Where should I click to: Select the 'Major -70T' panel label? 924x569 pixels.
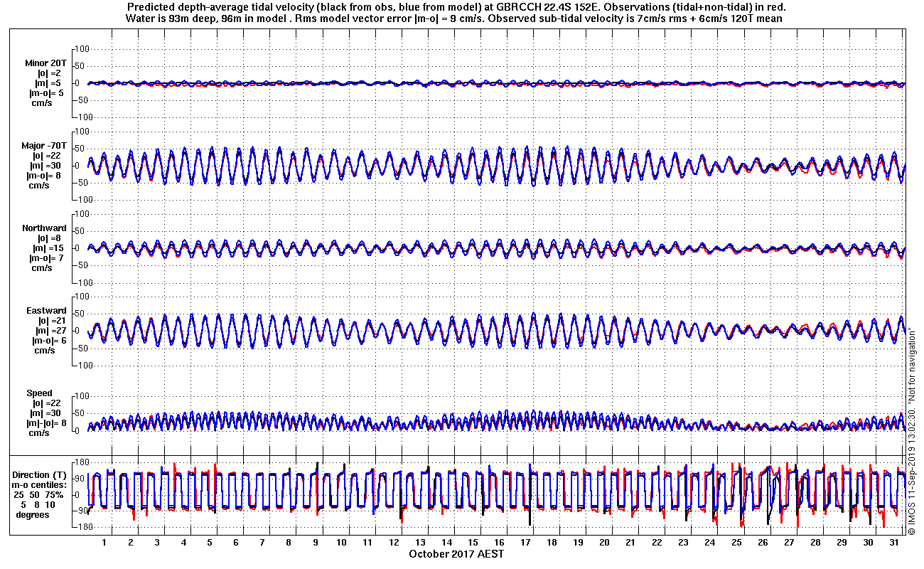click(x=45, y=146)
